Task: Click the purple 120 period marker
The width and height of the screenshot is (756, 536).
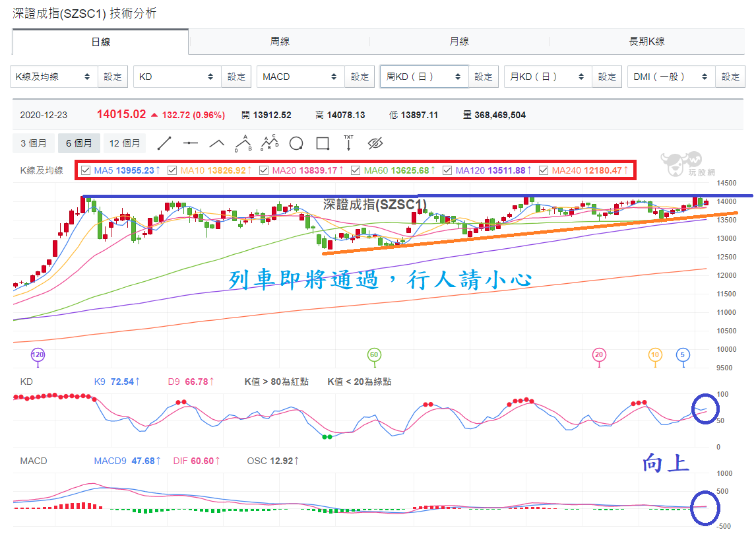Action: pos(38,355)
